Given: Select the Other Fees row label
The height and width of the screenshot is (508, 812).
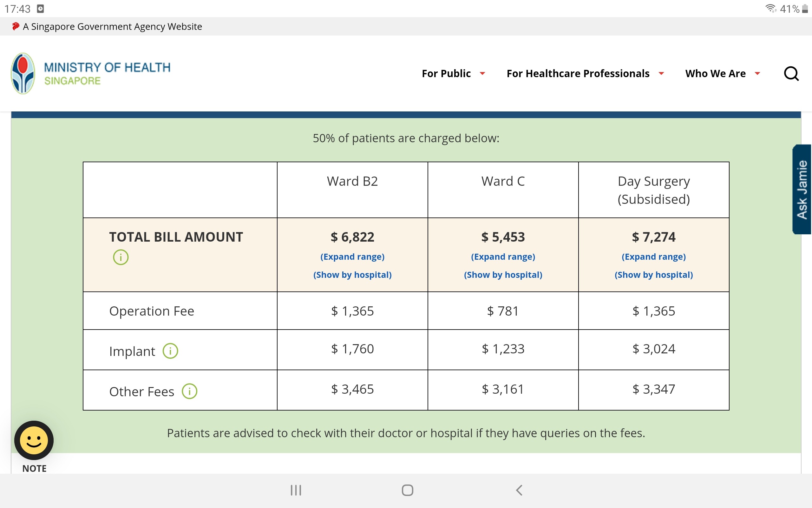Looking at the screenshot, I should [x=141, y=392].
